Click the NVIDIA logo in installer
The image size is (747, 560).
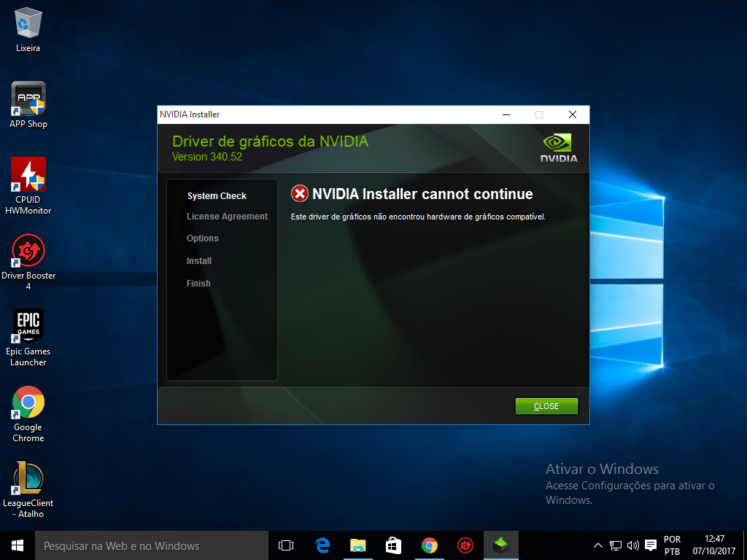tap(560, 148)
